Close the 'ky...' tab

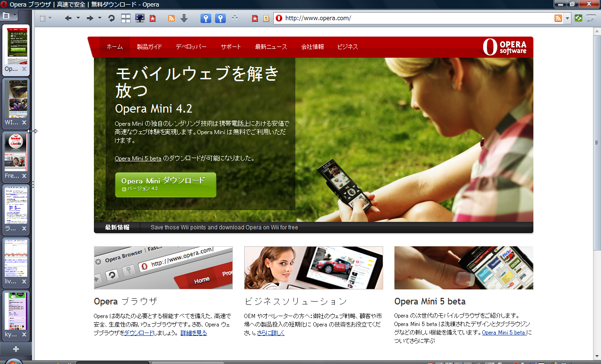tap(24, 335)
